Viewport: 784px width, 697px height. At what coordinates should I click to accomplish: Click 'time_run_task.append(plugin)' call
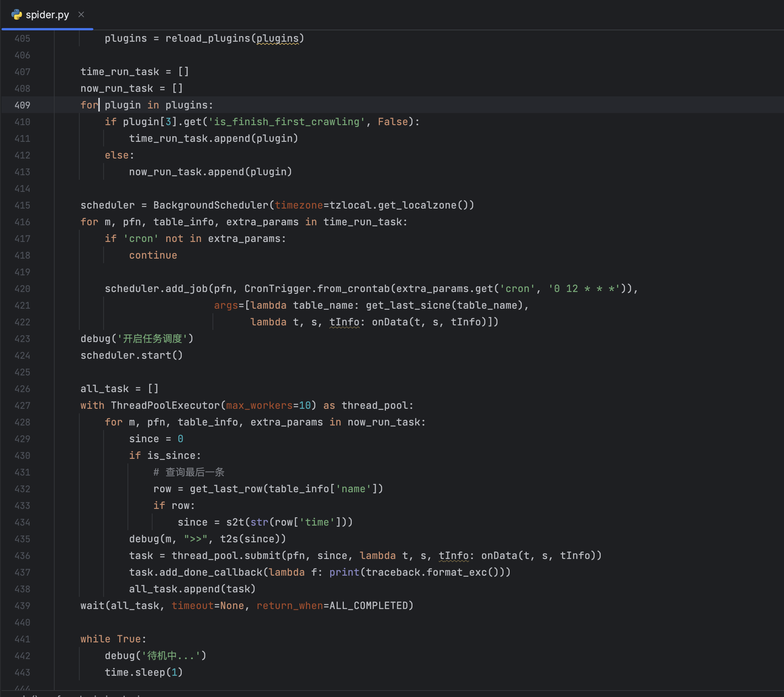[x=214, y=138]
